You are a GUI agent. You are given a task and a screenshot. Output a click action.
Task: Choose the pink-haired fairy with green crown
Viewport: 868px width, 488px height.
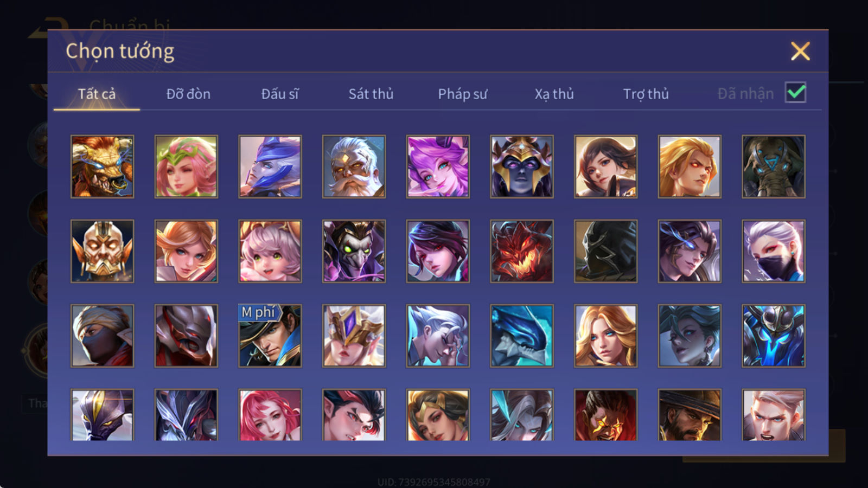pyautogui.click(x=186, y=166)
